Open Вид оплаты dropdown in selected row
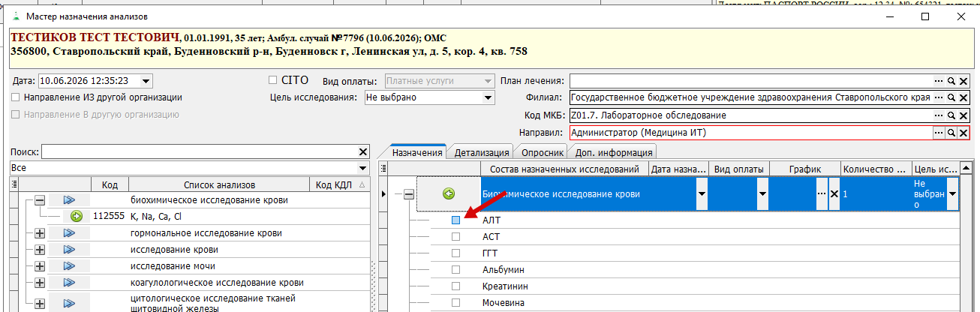Image resolution: width=980 pixels, height=312 pixels. [762, 194]
